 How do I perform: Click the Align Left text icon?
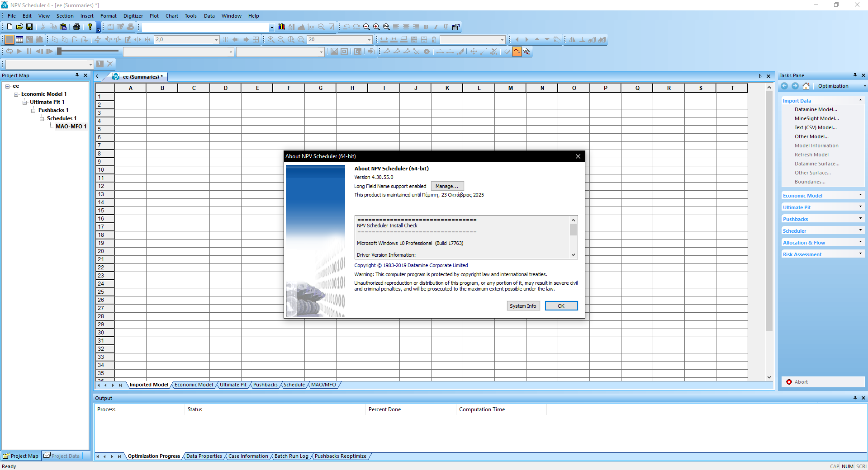(396, 27)
